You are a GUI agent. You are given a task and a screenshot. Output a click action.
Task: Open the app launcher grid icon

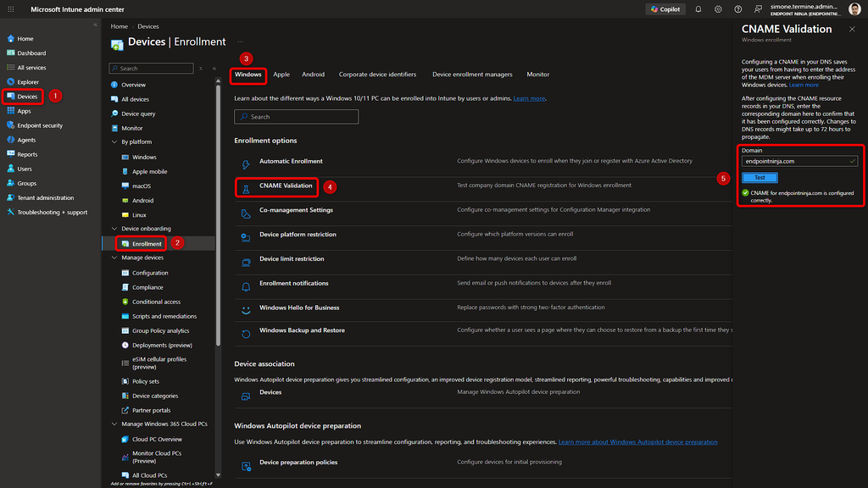[x=10, y=9]
